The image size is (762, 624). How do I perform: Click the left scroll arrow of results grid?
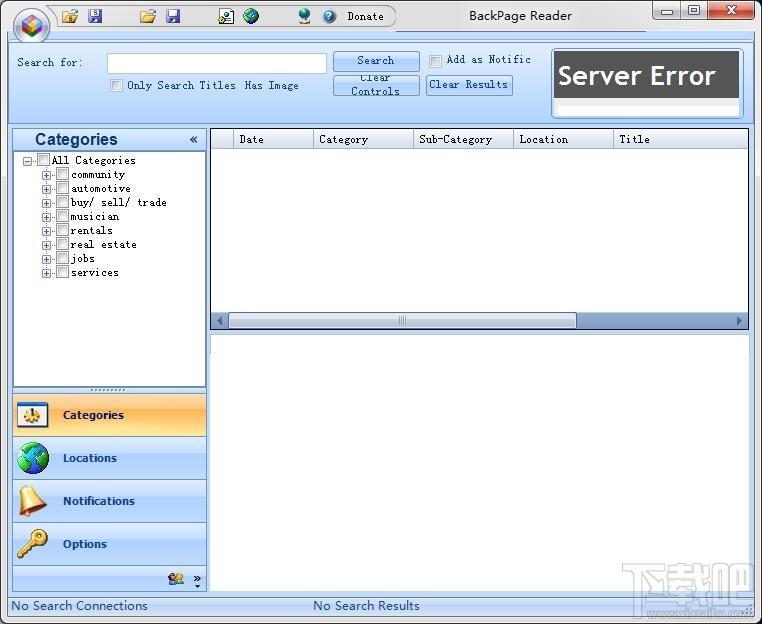tap(220, 321)
